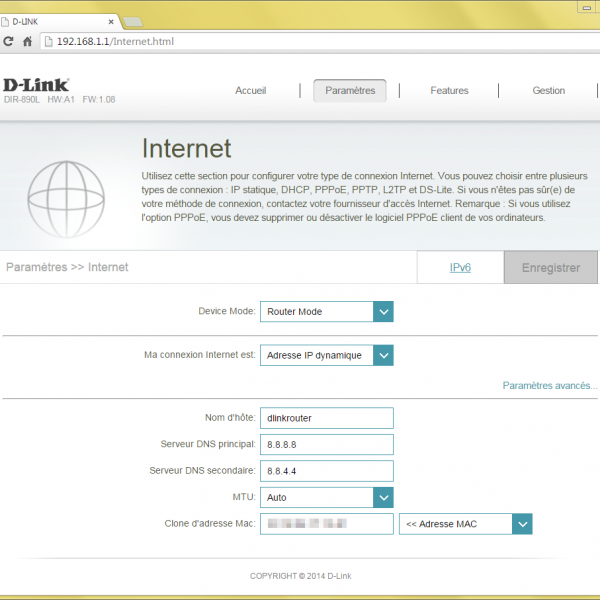
Task: Open a new browser tab
Action: tap(133, 20)
